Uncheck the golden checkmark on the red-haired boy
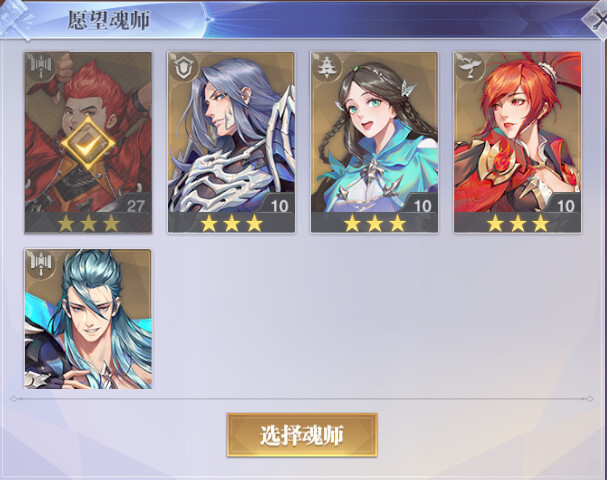Viewport: 607px width, 480px height. click(x=88, y=144)
